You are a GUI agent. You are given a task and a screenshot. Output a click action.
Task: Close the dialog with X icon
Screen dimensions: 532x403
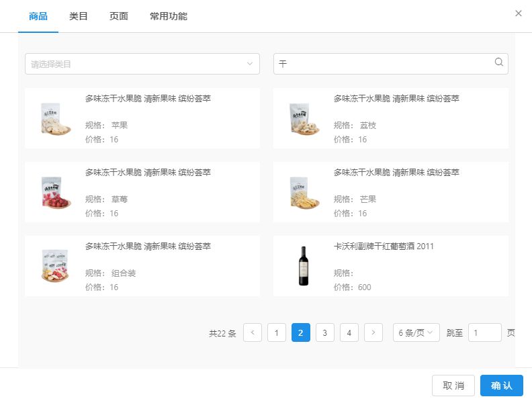point(518,13)
